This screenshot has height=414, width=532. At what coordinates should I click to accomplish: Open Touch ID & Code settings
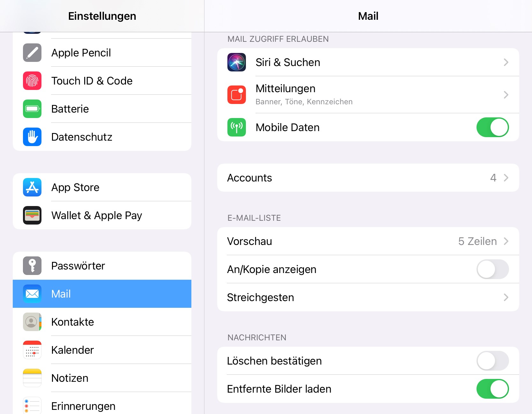(x=102, y=81)
